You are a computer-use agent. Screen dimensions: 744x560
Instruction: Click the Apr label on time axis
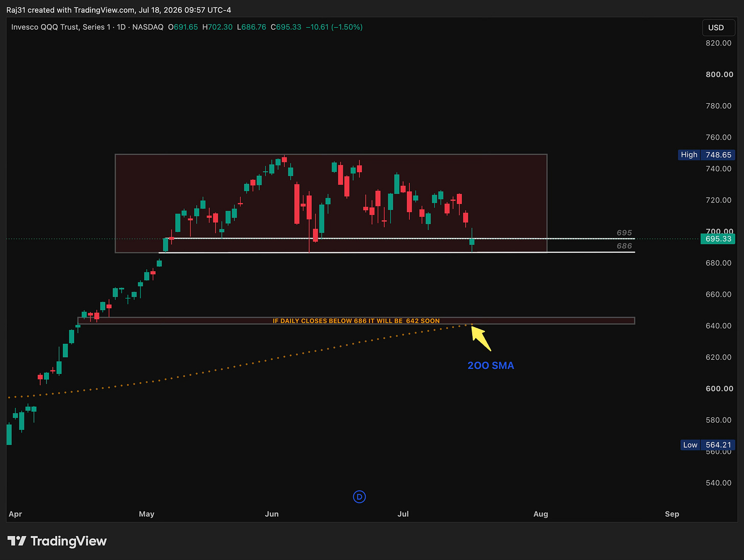tap(15, 514)
